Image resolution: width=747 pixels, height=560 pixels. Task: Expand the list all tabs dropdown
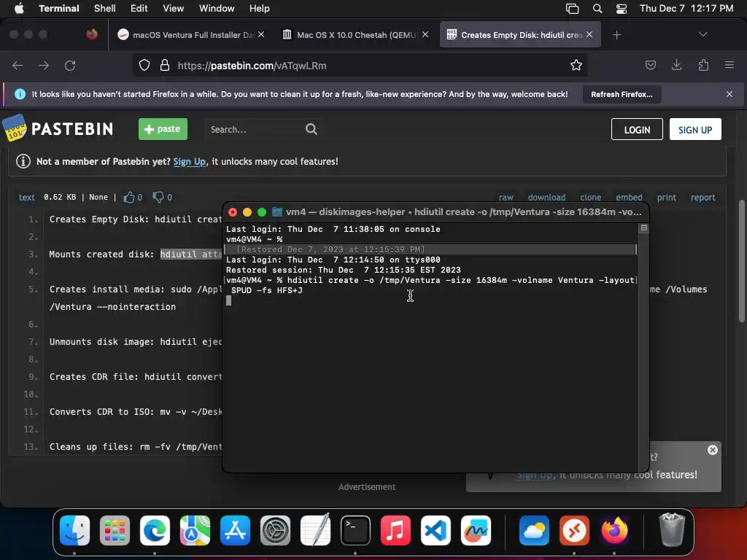[x=703, y=34]
